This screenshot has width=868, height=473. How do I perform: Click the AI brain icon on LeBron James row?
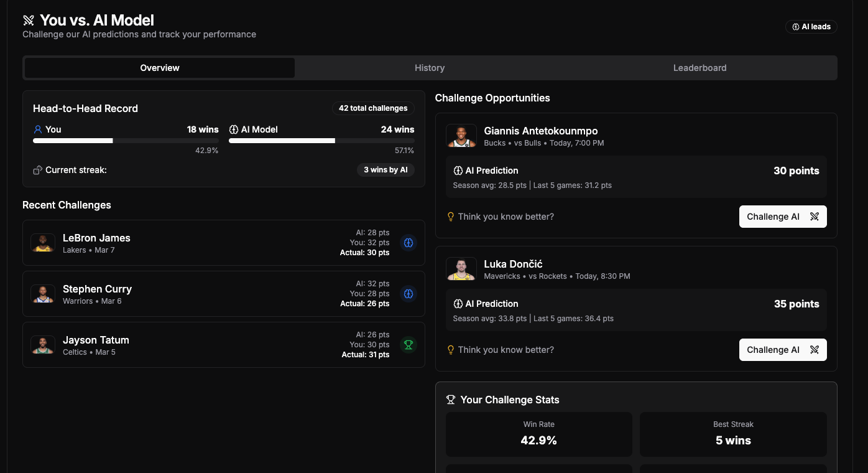coord(409,243)
